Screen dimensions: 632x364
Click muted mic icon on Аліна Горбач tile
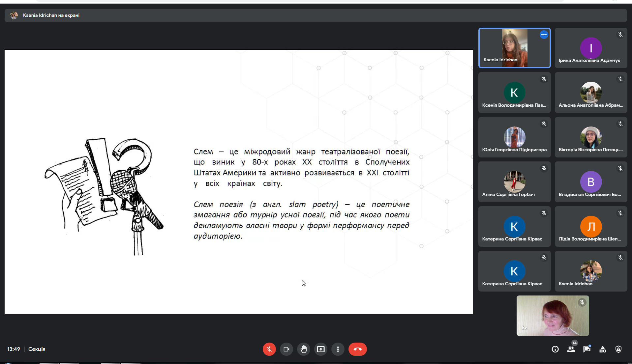coord(544,169)
